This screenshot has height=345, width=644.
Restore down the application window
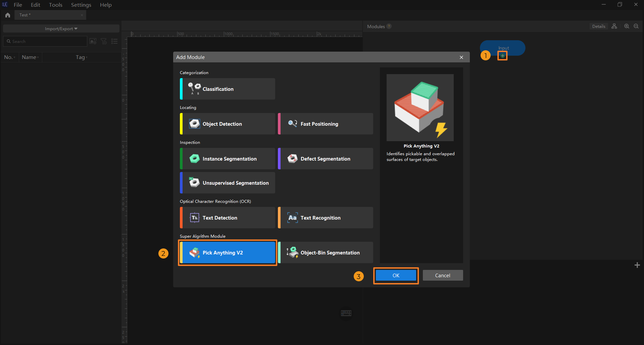tap(620, 5)
